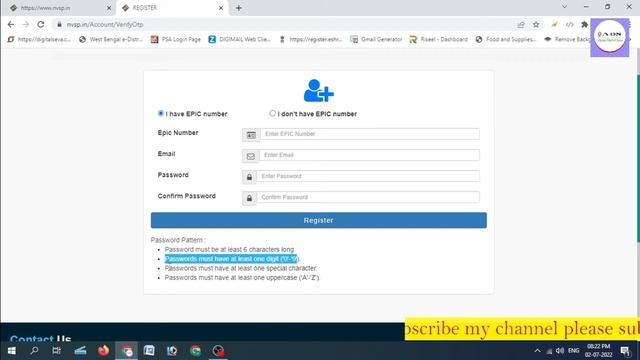Click the Contact Us footer heading

tap(40, 338)
